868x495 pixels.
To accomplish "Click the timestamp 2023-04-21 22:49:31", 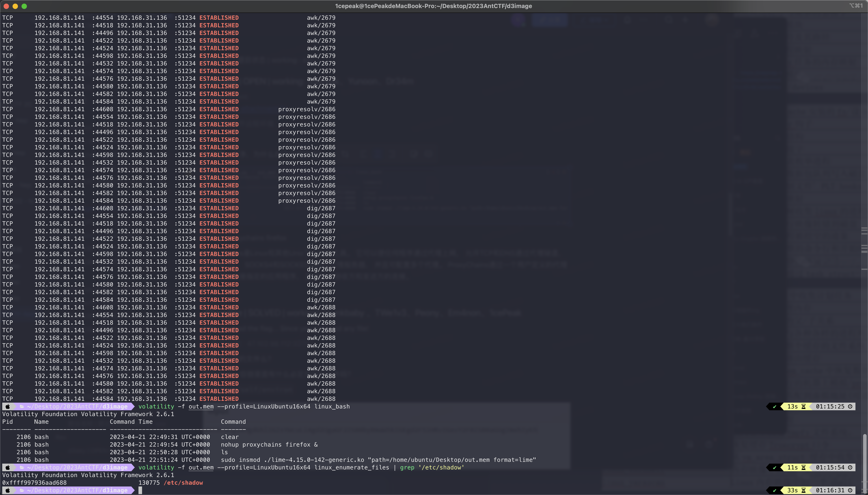I will [x=143, y=437].
